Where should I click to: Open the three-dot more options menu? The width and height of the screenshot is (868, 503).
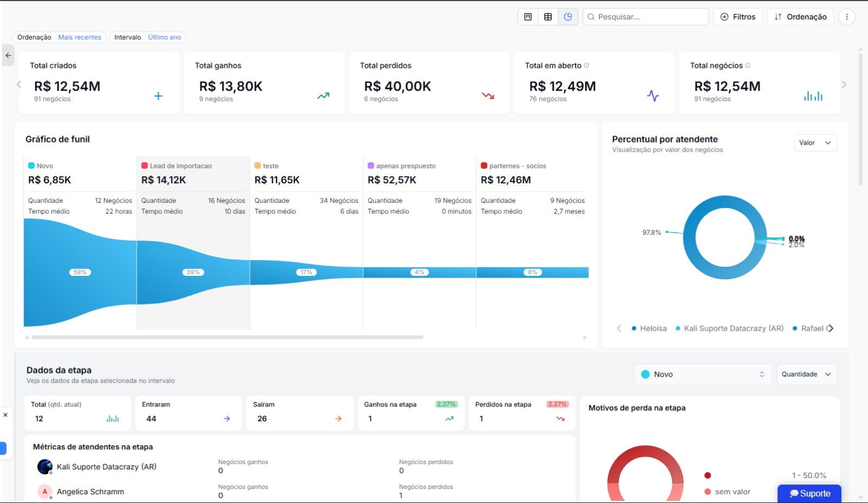(846, 17)
